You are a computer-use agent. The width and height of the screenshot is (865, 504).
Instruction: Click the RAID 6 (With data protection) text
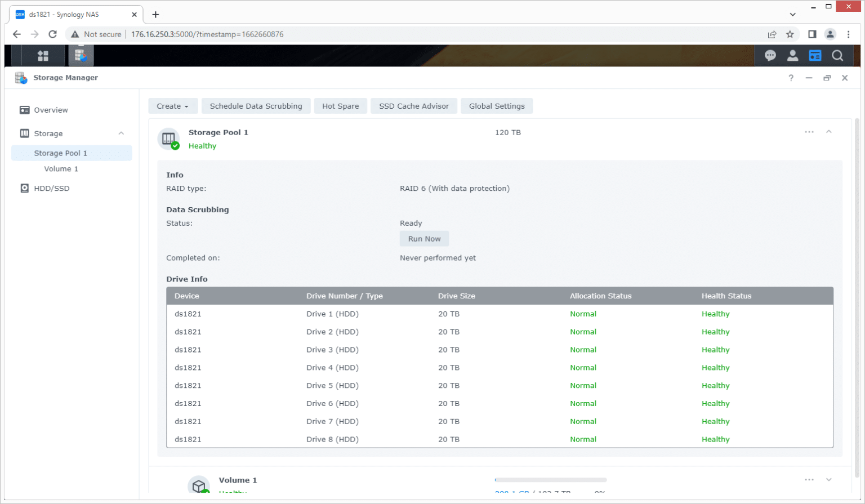454,189
